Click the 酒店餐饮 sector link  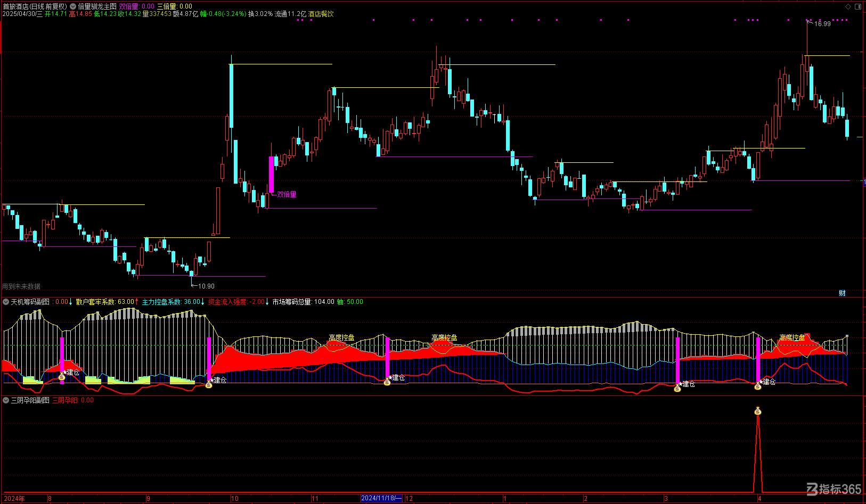pyautogui.click(x=321, y=14)
